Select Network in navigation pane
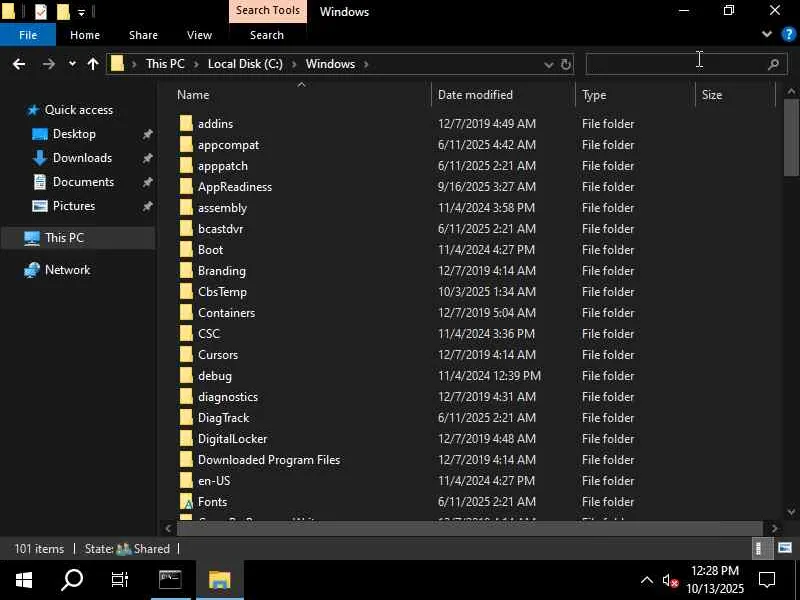Screen dimensions: 800x600 point(67,270)
